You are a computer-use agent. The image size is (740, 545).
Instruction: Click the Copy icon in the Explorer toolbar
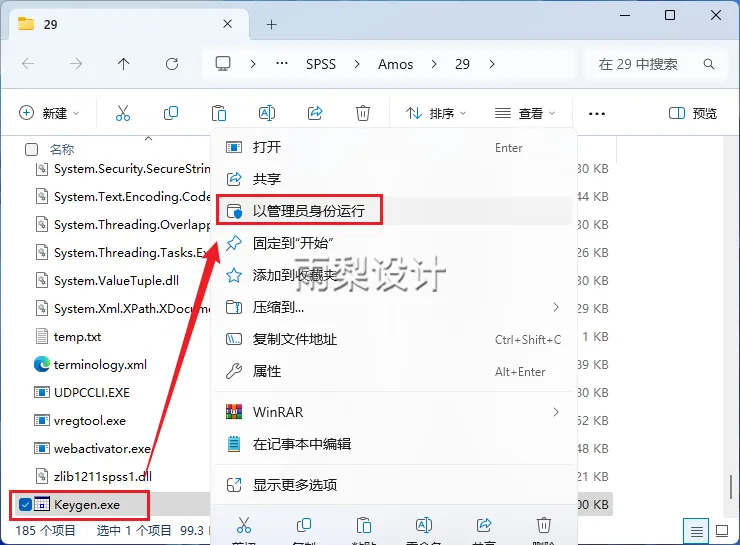[171, 113]
